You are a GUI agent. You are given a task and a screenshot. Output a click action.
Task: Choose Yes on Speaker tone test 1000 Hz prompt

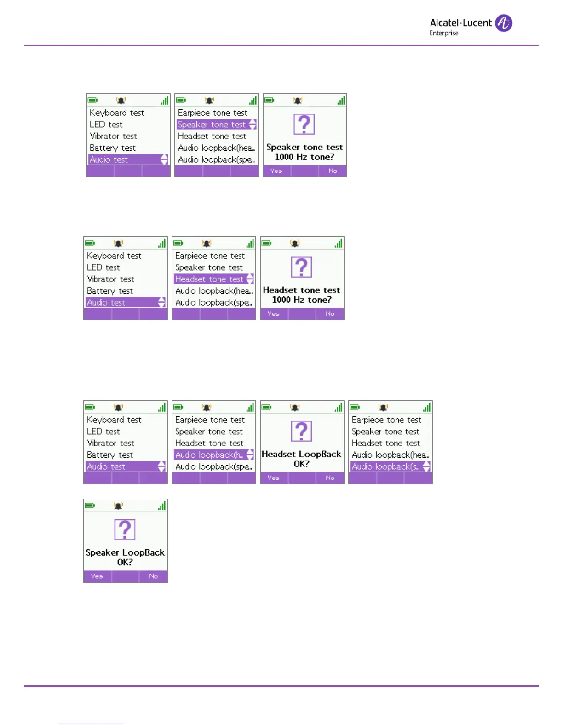pos(276,171)
